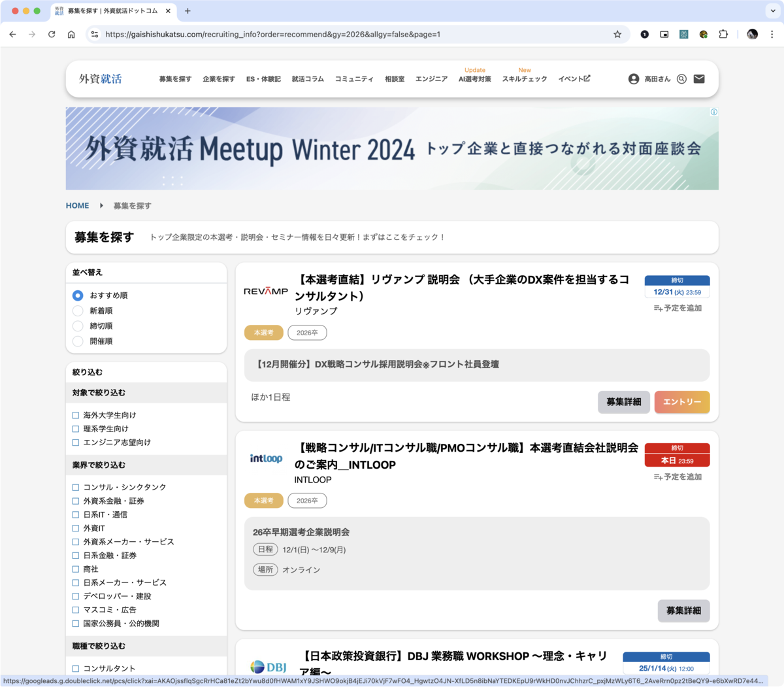Open the イベント external link
The width and height of the screenshot is (784, 687).
(574, 79)
